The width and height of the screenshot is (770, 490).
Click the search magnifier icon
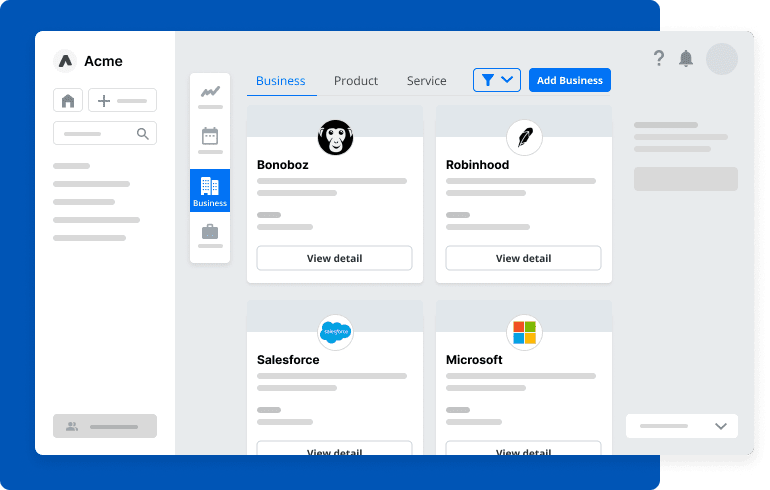click(142, 134)
